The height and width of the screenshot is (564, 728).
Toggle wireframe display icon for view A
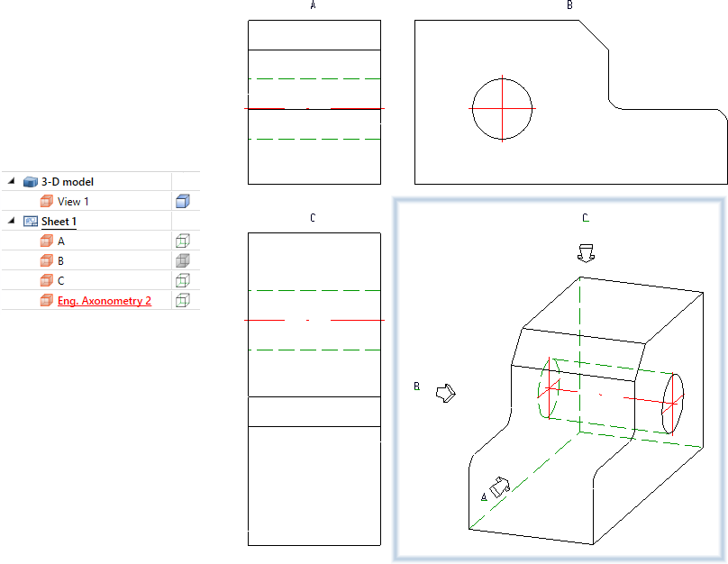pyautogui.click(x=183, y=241)
